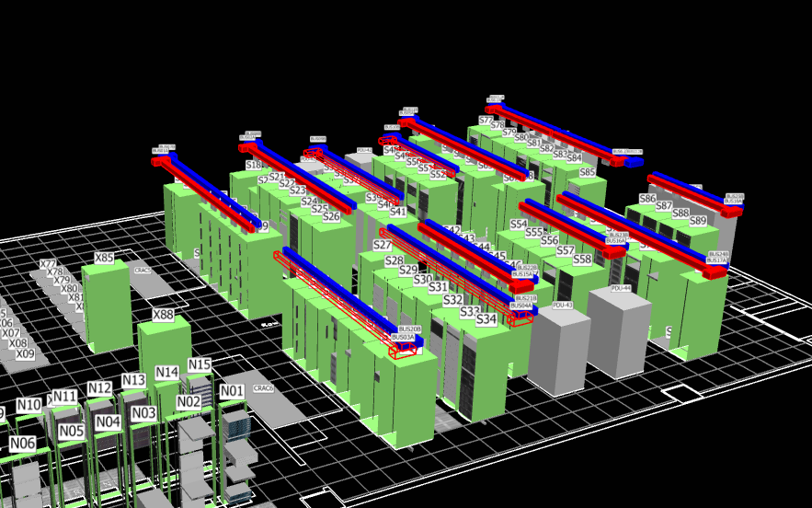The image size is (812, 508).
Task: Select the S85 rack label
Action: [588, 172]
